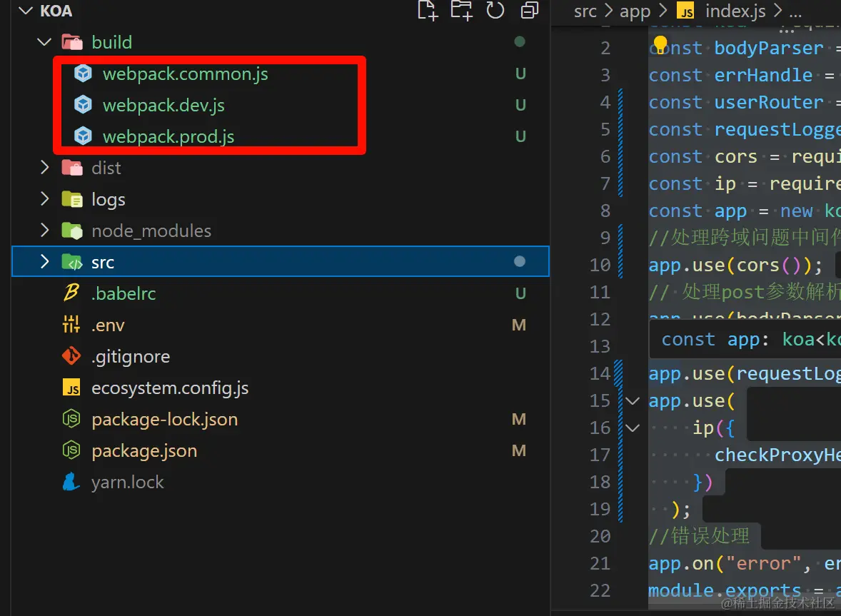
Task: Click the src breadcrumb segment
Action: coord(585,11)
